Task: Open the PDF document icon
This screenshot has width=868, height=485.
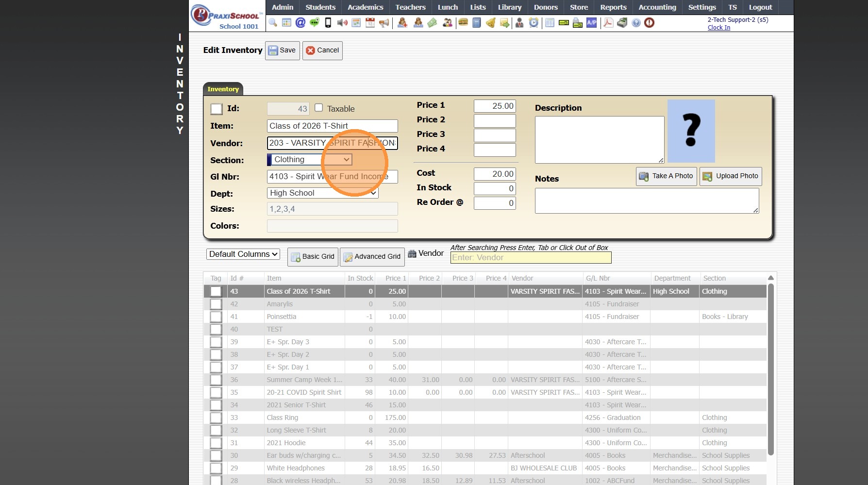Action: (608, 23)
